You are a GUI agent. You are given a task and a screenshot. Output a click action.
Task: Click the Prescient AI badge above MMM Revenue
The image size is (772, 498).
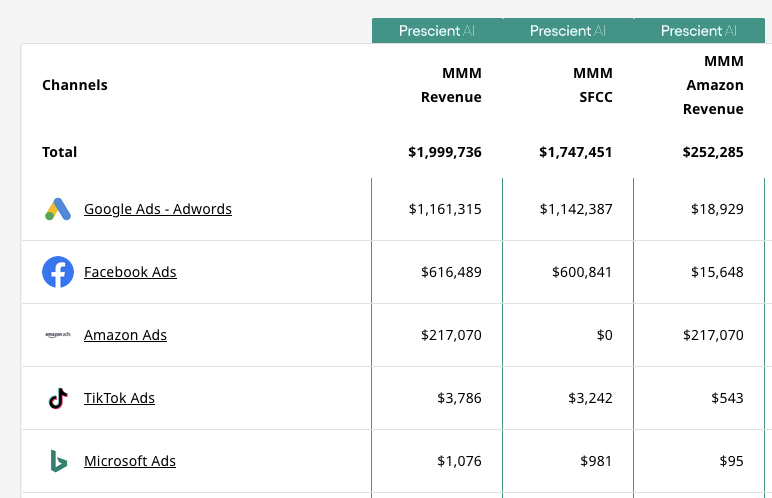click(437, 31)
